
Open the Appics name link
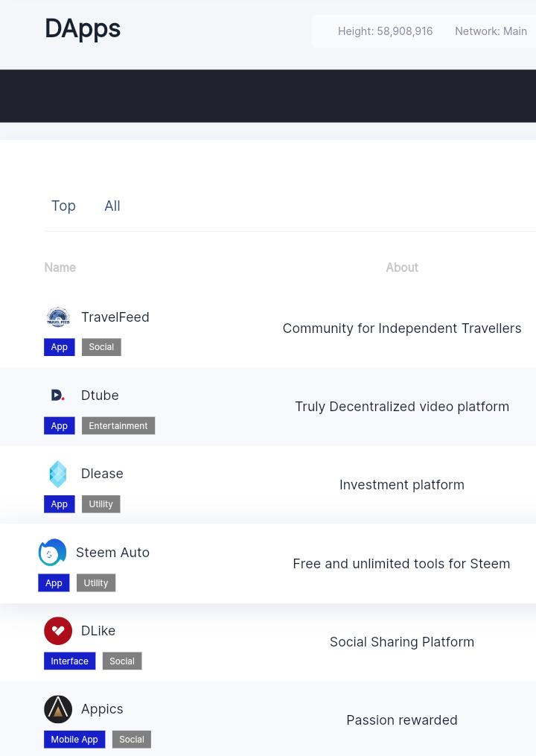point(102,709)
